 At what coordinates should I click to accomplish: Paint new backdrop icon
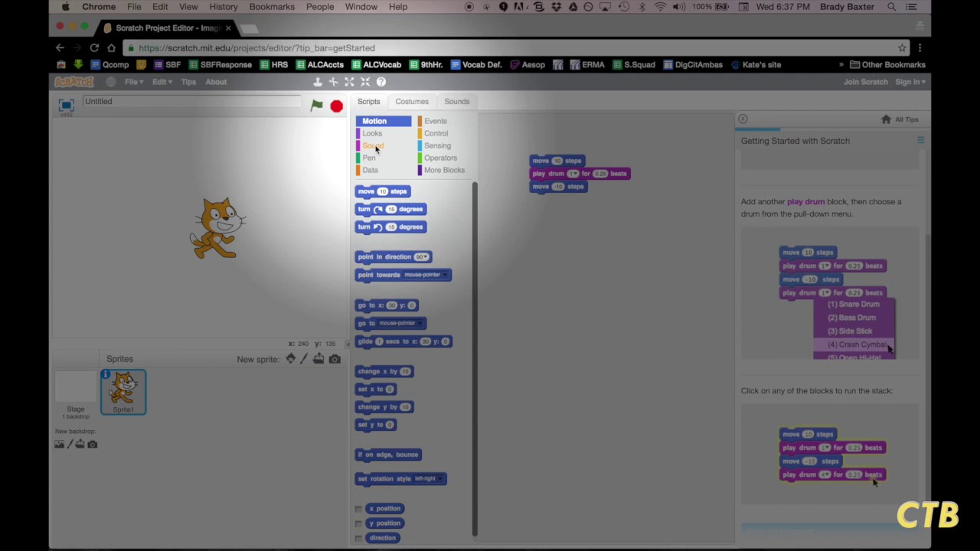point(70,444)
